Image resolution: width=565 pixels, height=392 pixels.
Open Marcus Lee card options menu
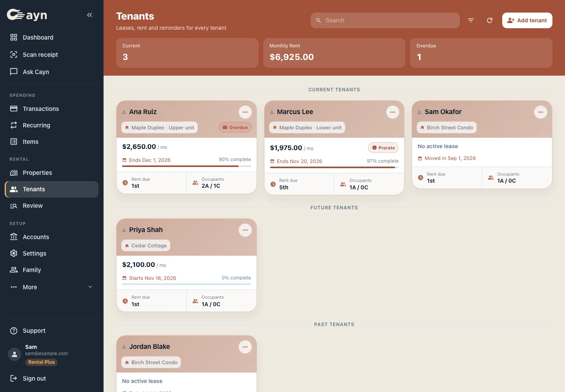point(393,112)
